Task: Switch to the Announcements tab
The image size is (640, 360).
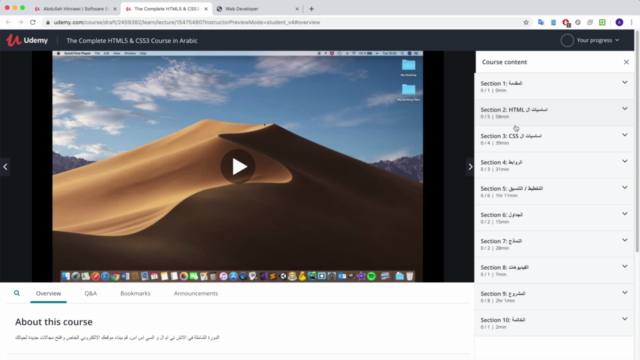Action: click(196, 293)
